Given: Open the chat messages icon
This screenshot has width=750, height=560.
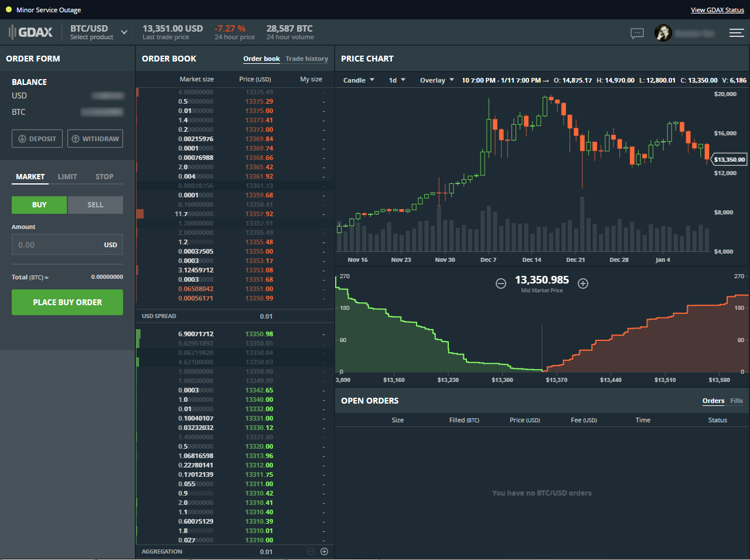Looking at the screenshot, I should [x=637, y=33].
